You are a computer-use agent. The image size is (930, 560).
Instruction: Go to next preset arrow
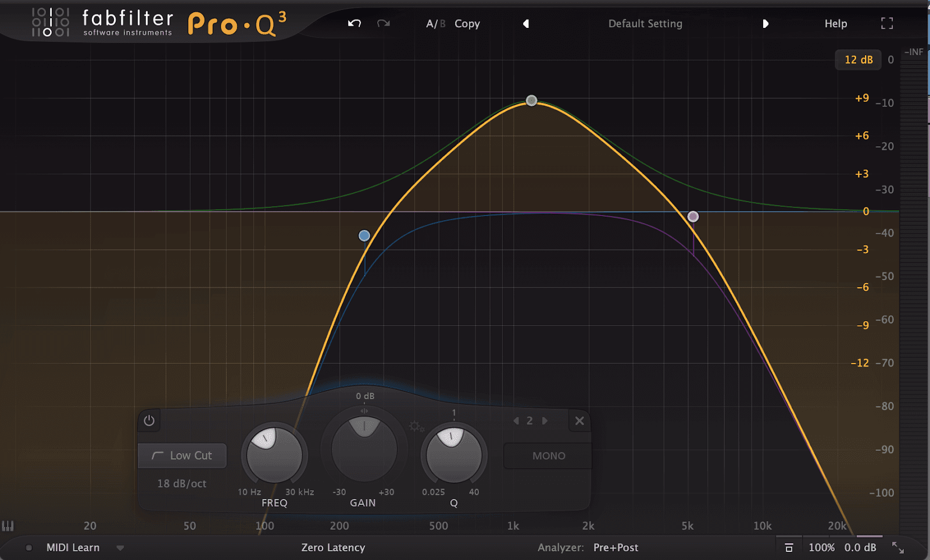coord(766,24)
